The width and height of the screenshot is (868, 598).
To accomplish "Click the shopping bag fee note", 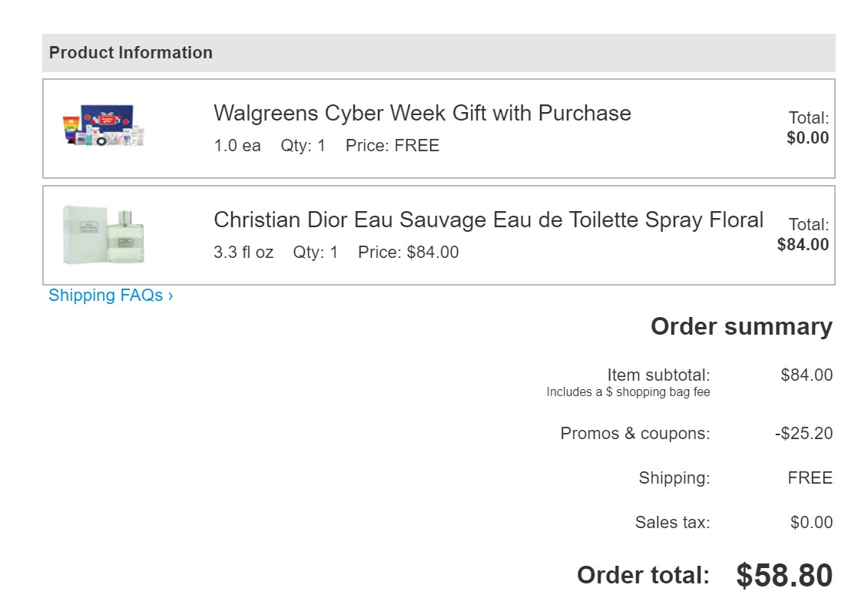I will 628,392.
